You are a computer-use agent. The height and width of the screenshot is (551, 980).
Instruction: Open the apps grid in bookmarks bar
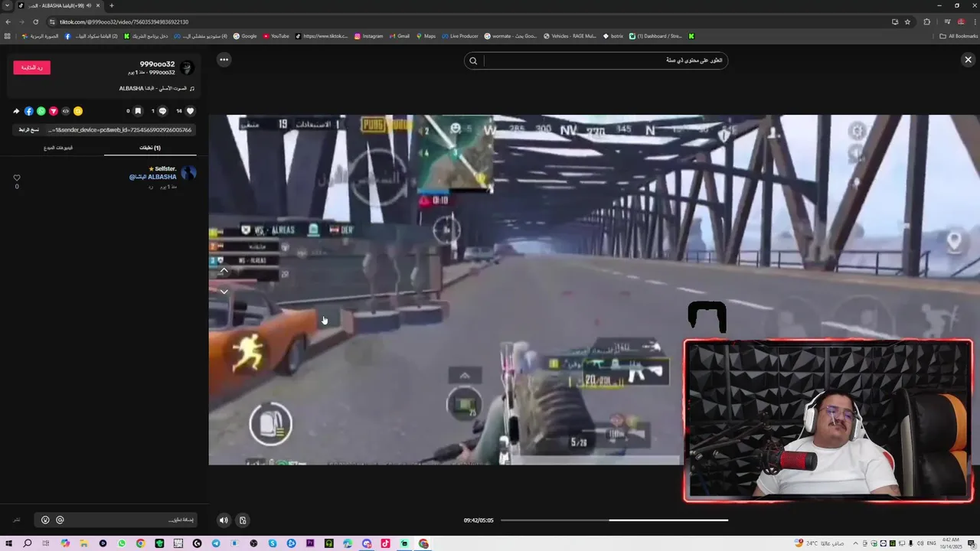coord(8,36)
